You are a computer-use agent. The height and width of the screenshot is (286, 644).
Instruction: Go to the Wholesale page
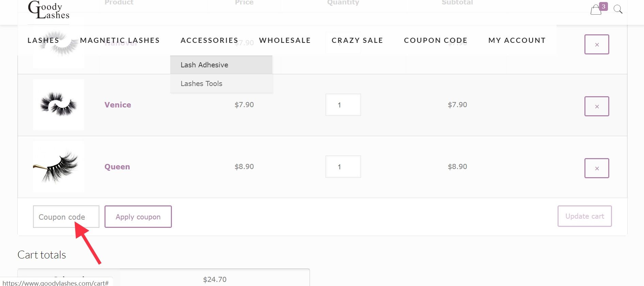[x=285, y=40]
